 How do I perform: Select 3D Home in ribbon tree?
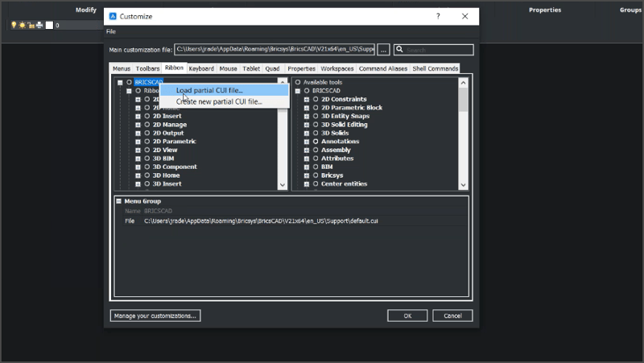tap(166, 175)
